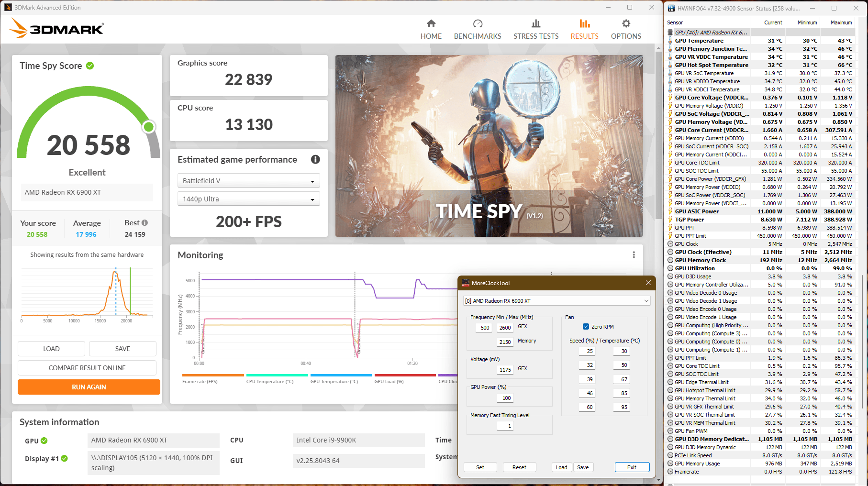Image resolution: width=868 pixels, height=486 pixels.
Task: Open the OPTIONS tab
Action: [626, 30]
